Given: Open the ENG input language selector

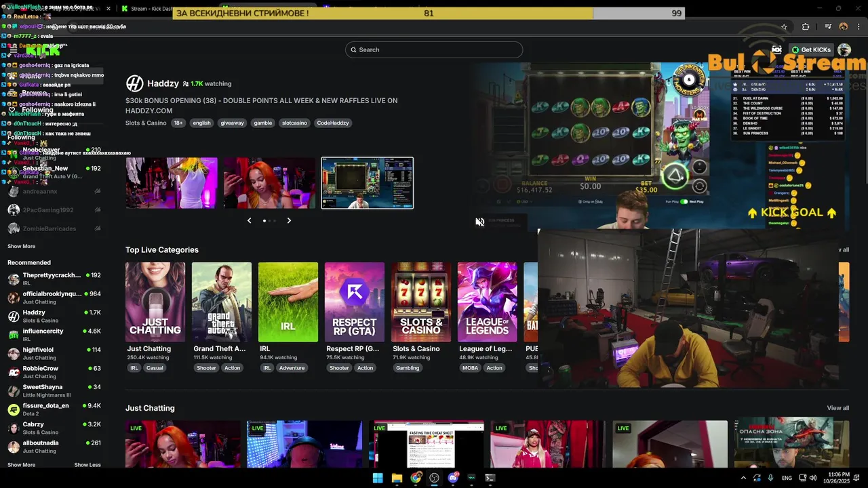Looking at the screenshot, I should 787,478.
